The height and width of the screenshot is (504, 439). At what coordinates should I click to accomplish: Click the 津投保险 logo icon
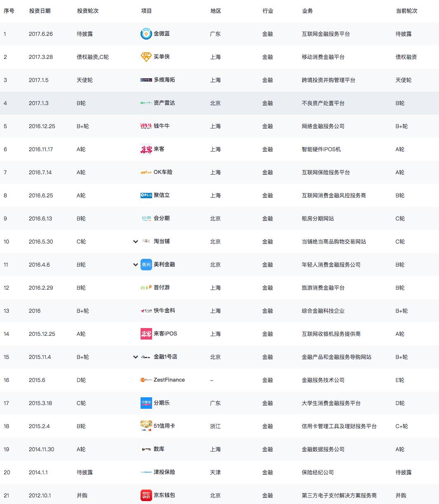[146, 472]
